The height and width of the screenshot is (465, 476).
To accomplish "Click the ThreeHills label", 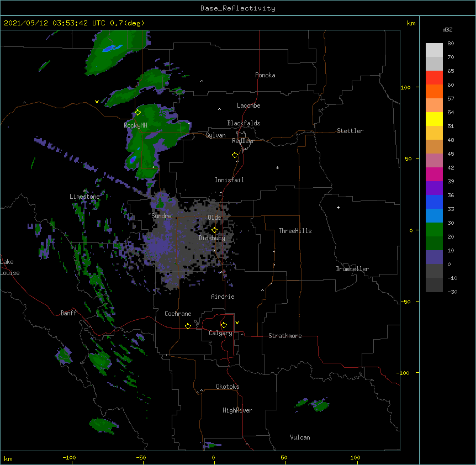I will 295,231.
